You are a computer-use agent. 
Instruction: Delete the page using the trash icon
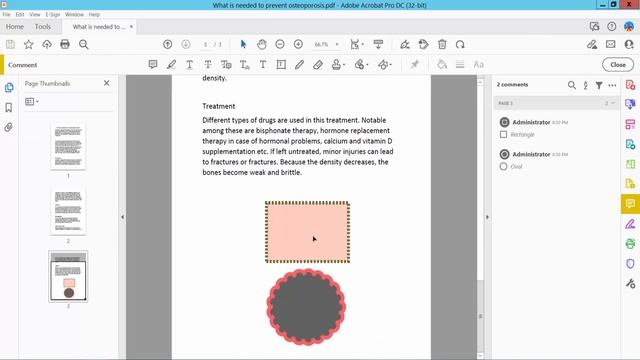[x=442, y=44]
